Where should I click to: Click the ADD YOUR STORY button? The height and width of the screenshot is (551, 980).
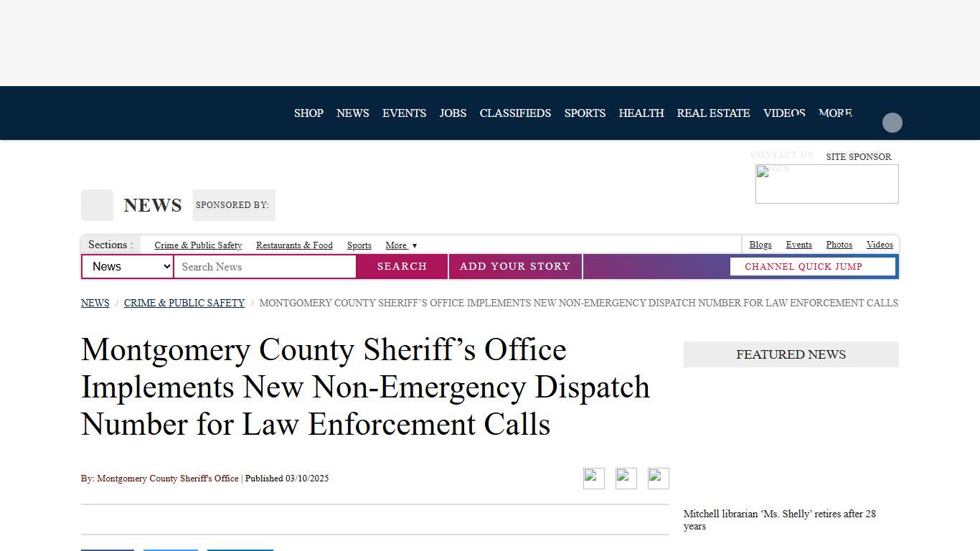(514, 266)
